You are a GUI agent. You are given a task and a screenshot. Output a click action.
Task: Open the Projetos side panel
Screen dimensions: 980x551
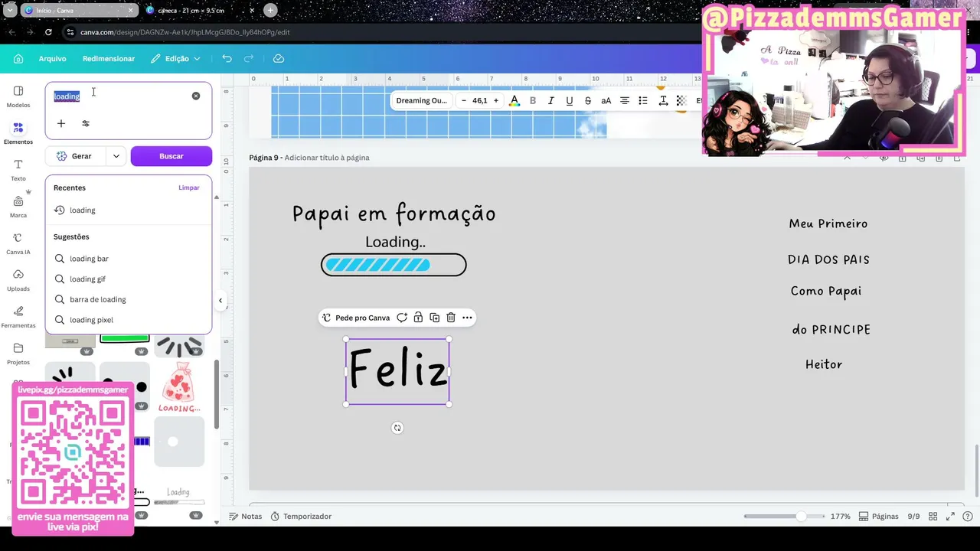(x=18, y=354)
